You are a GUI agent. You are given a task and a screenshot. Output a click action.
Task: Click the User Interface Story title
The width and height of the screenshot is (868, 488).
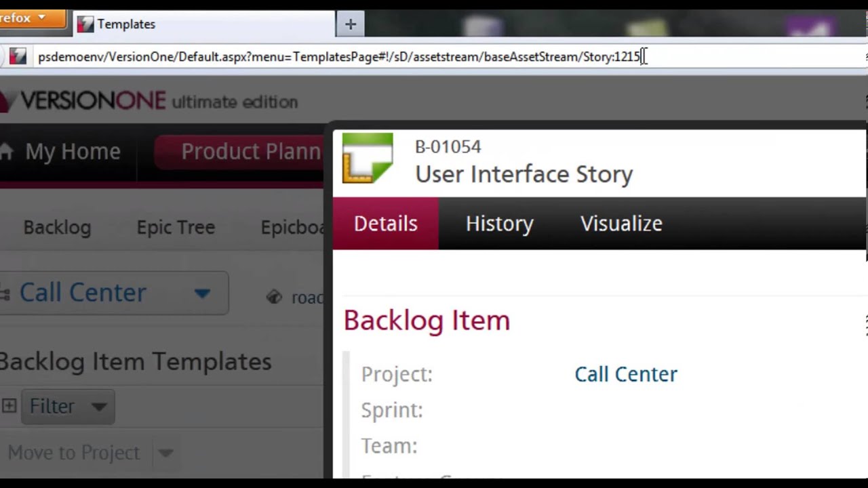(524, 174)
